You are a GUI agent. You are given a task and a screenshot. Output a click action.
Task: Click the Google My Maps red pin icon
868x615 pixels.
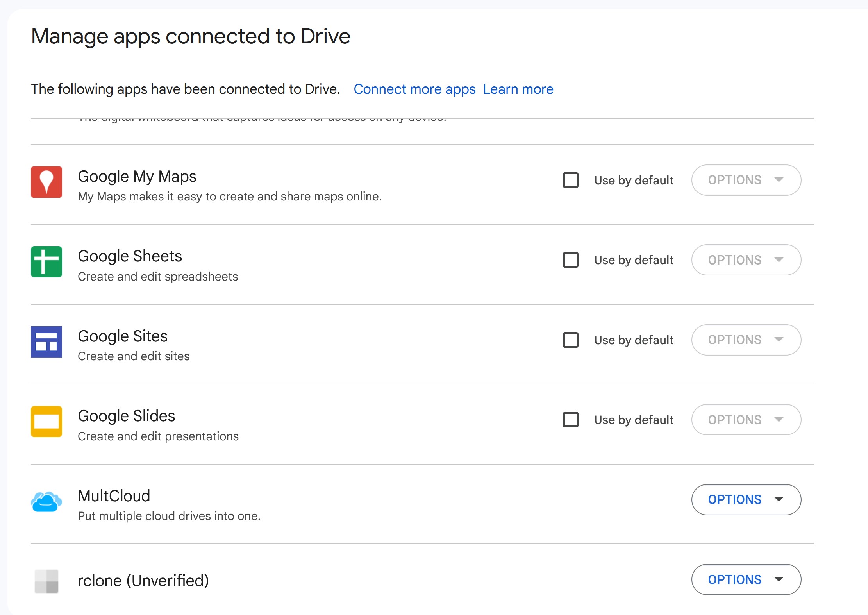(46, 182)
